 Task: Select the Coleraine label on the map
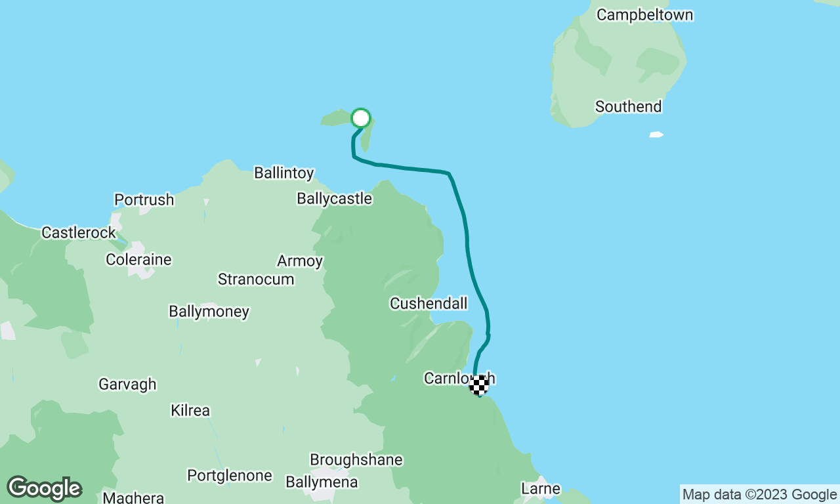click(138, 260)
